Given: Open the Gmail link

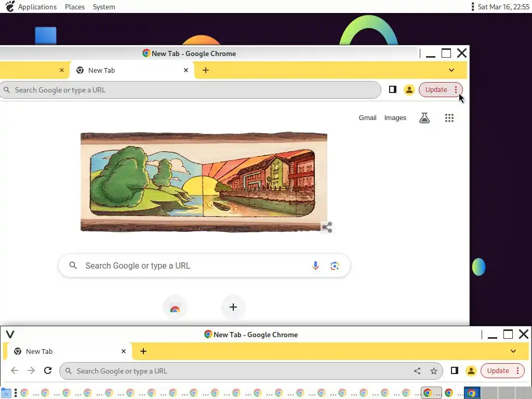Looking at the screenshot, I should 367,118.
